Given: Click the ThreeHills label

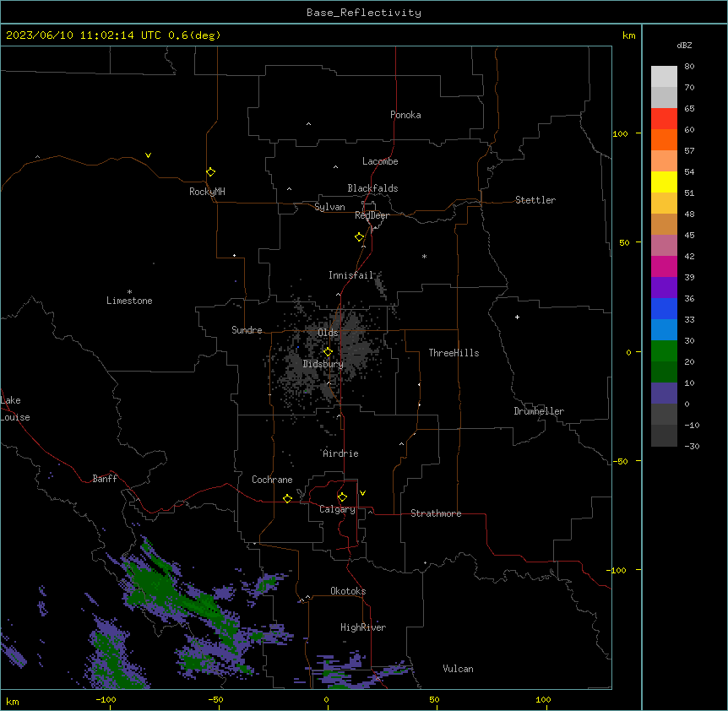Looking at the screenshot, I should pos(454,353).
